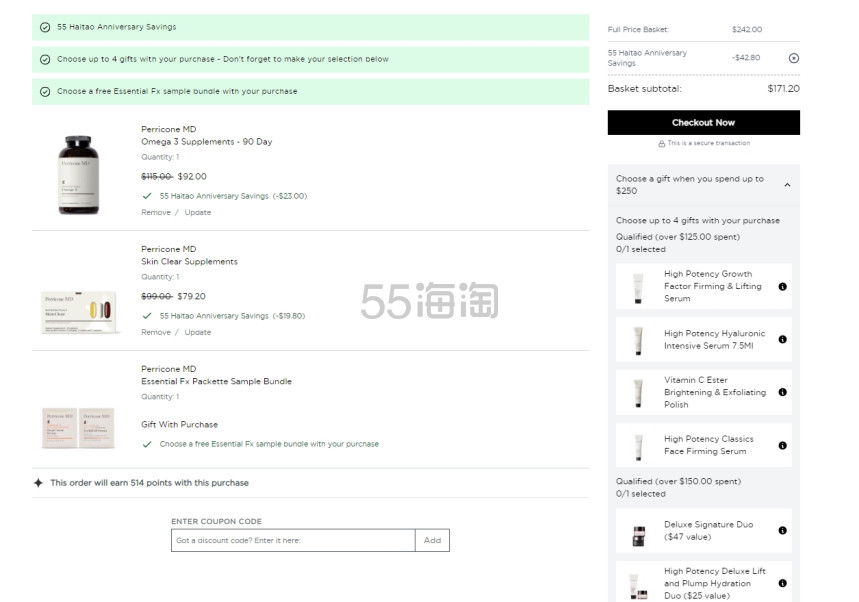
Task: Click checkmark beside Essential Fx gift offer
Action: click(x=147, y=444)
